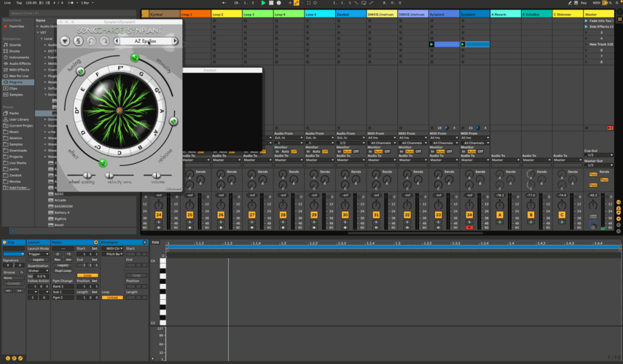
Task: Launch the Side Effects scene
Action: [586, 27]
